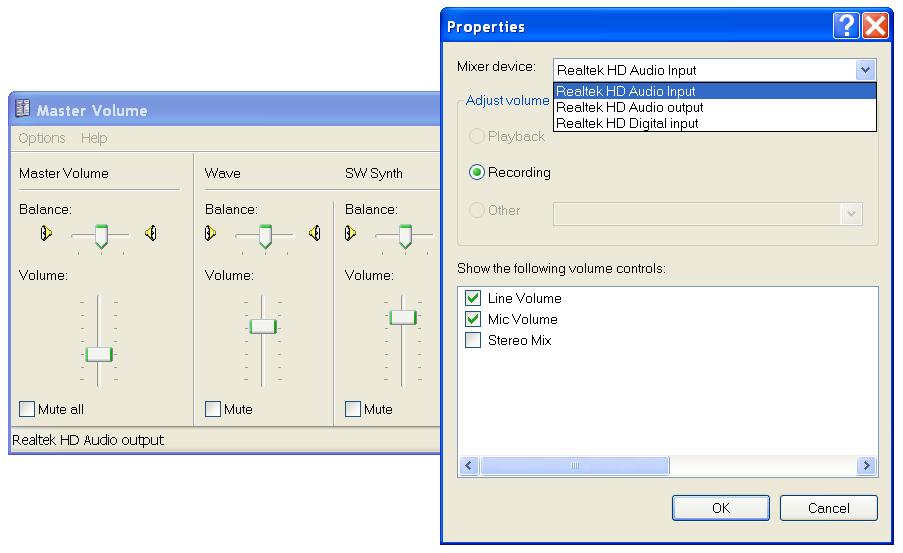Open the Help menu
Screen dimensions: 903x553
pos(94,138)
